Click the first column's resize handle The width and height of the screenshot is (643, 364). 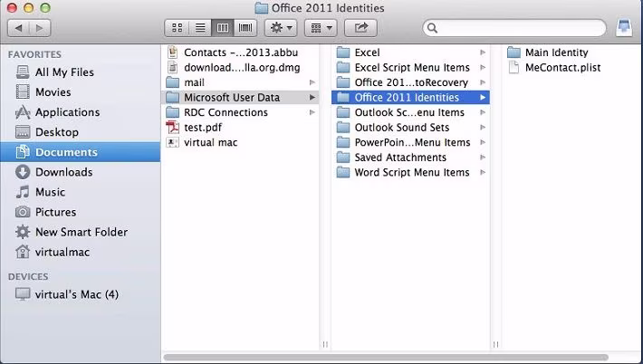[x=325, y=344]
